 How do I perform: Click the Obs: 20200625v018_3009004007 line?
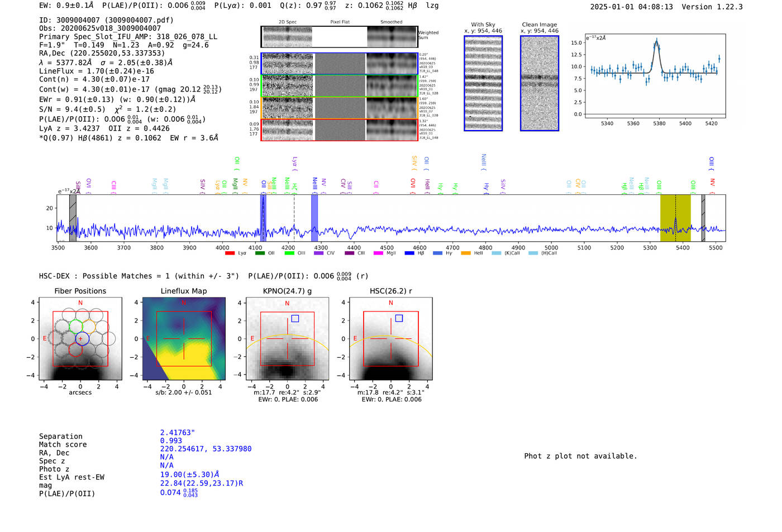tap(100, 28)
